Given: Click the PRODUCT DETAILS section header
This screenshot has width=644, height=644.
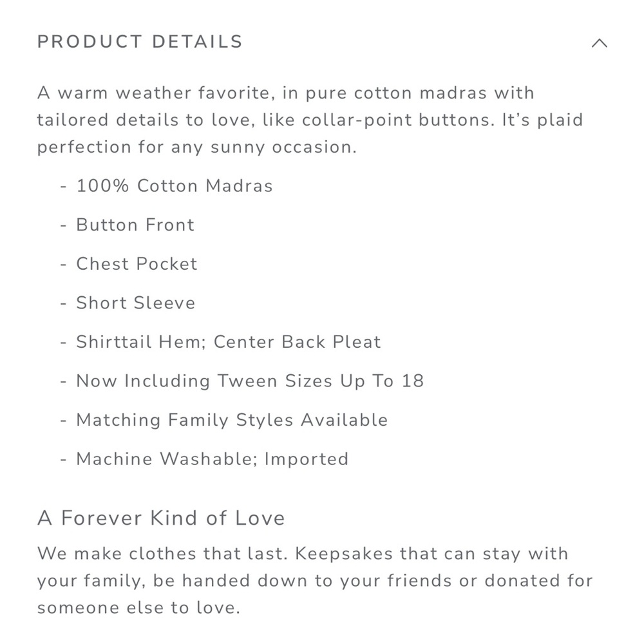Looking at the screenshot, I should coord(140,42).
